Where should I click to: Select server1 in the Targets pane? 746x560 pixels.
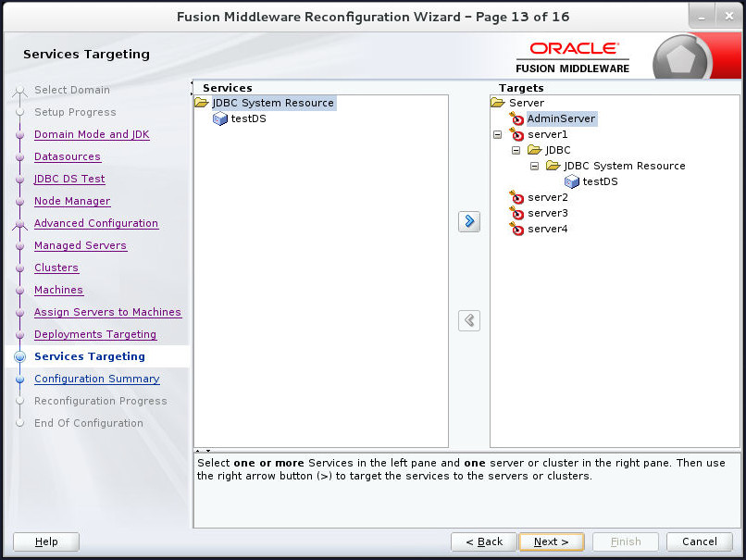pyautogui.click(x=548, y=134)
